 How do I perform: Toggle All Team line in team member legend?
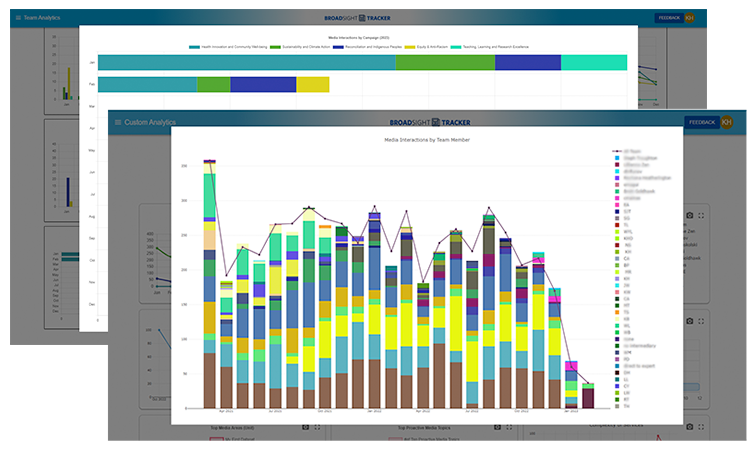pos(626,151)
